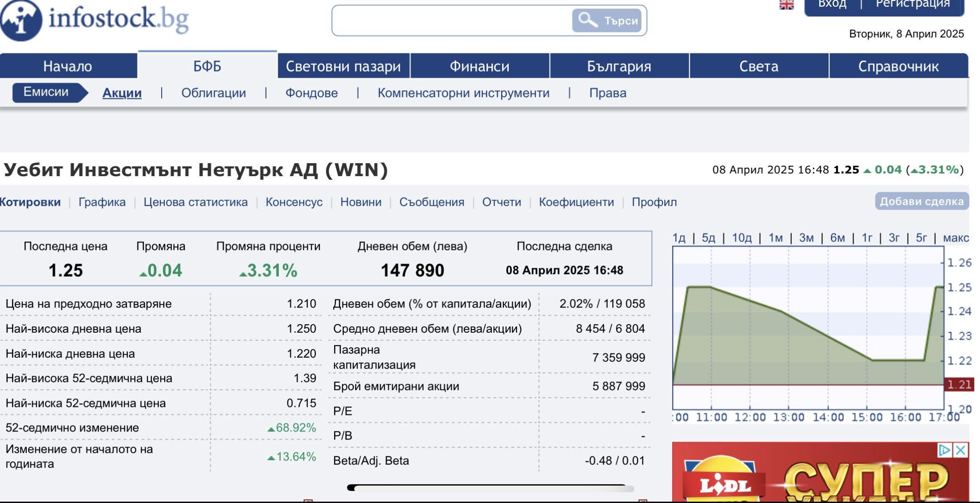
Task: Open the Облигации submenu link
Action: click(x=214, y=93)
